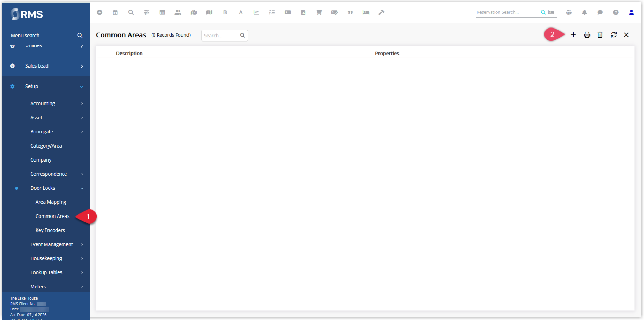Click the RMS logo

point(27,14)
